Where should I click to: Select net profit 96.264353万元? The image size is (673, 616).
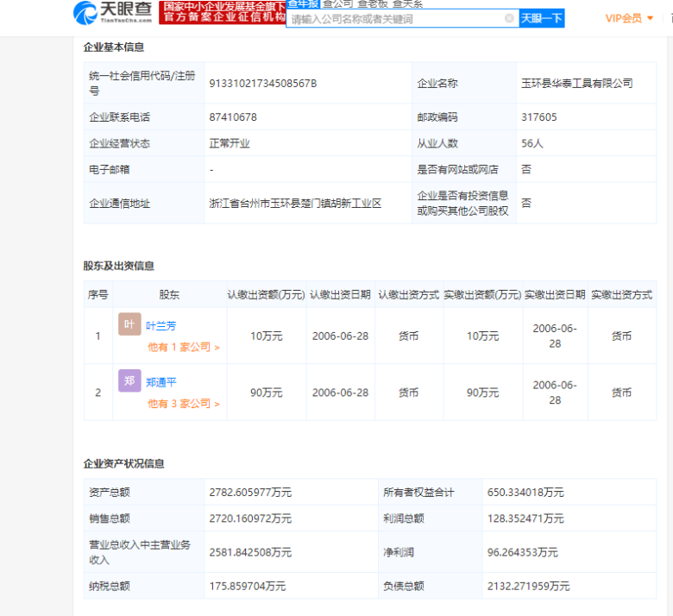pyautogui.click(x=522, y=552)
